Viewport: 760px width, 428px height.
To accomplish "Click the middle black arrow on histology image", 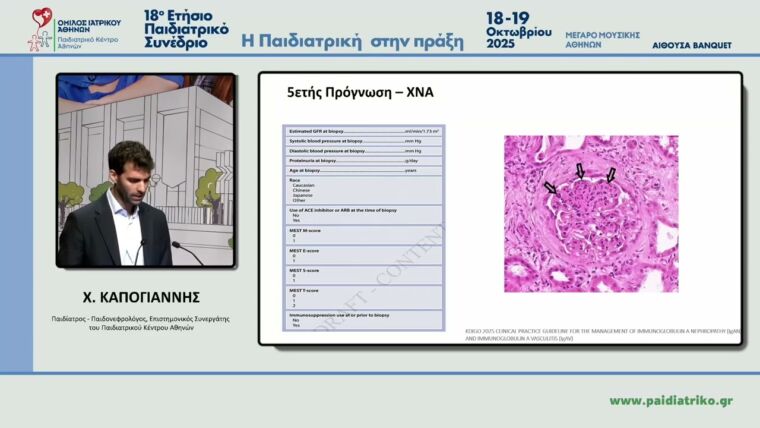I will point(580,172).
